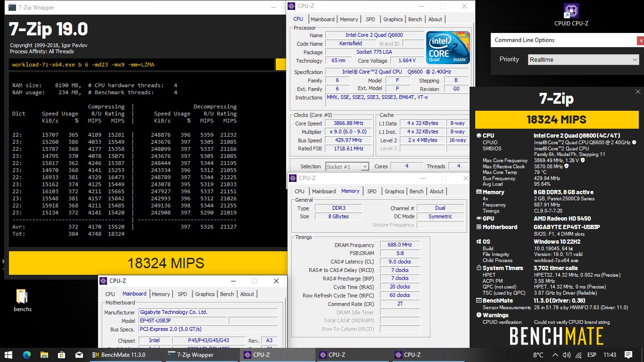Screen dimensions: 644x362
Task: Click the Warnings exclamation icon
Action: coord(479,315)
